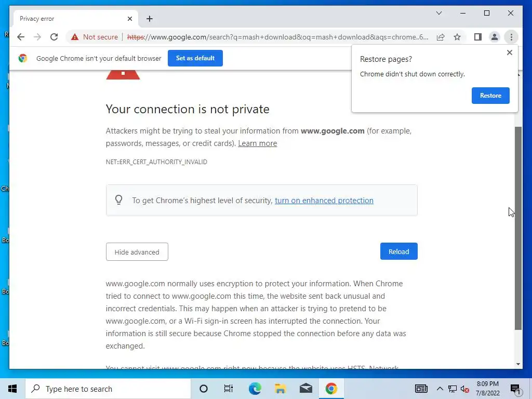Open the profile avatar icon
This screenshot has width=532, height=399.
click(495, 37)
